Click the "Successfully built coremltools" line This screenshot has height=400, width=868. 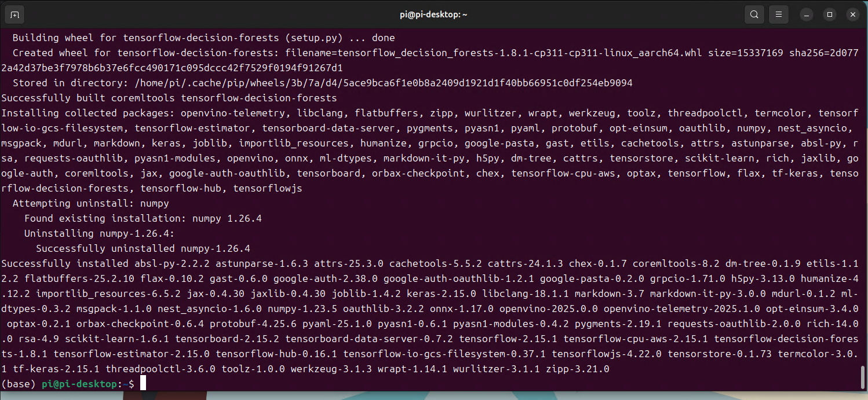(x=169, y=98)
